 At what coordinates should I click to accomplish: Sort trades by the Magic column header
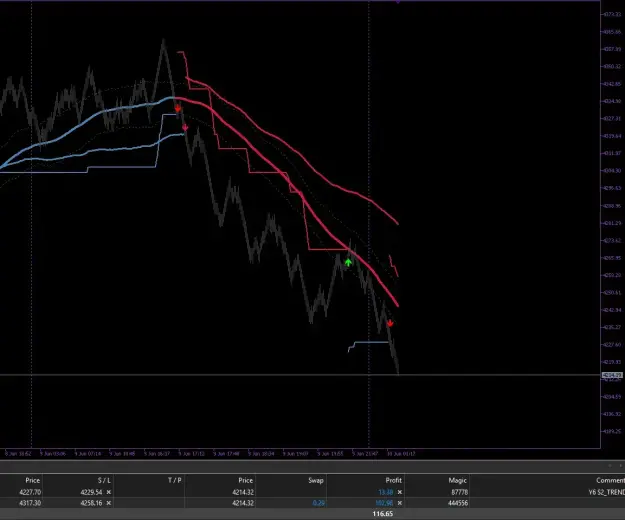point(457,481)
